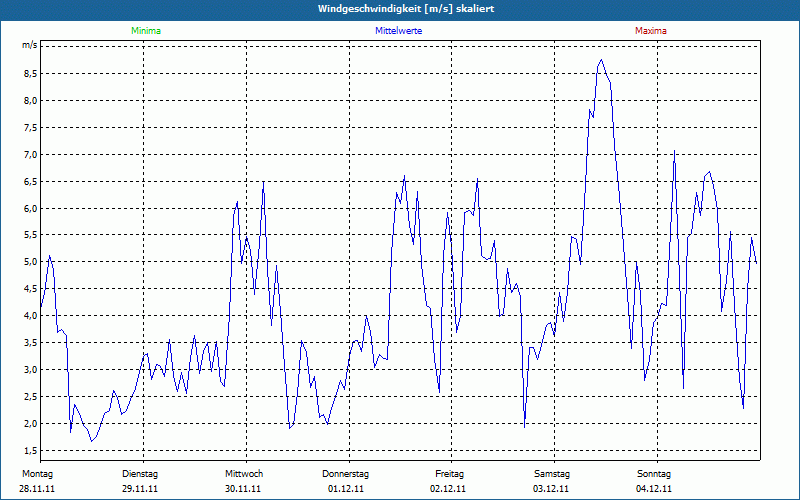Click the blue Mittelwerte legend label
800x500 pixels.
pos(398,31)
